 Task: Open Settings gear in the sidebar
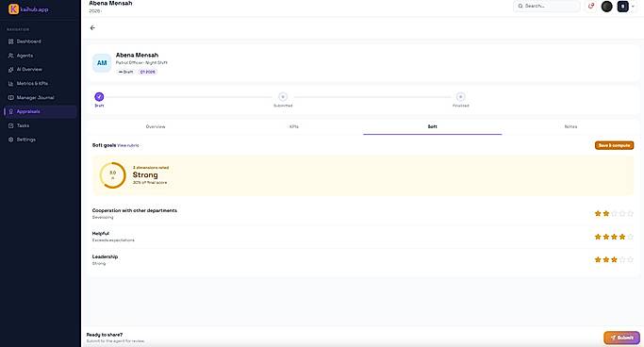click(x=11, y=140)
